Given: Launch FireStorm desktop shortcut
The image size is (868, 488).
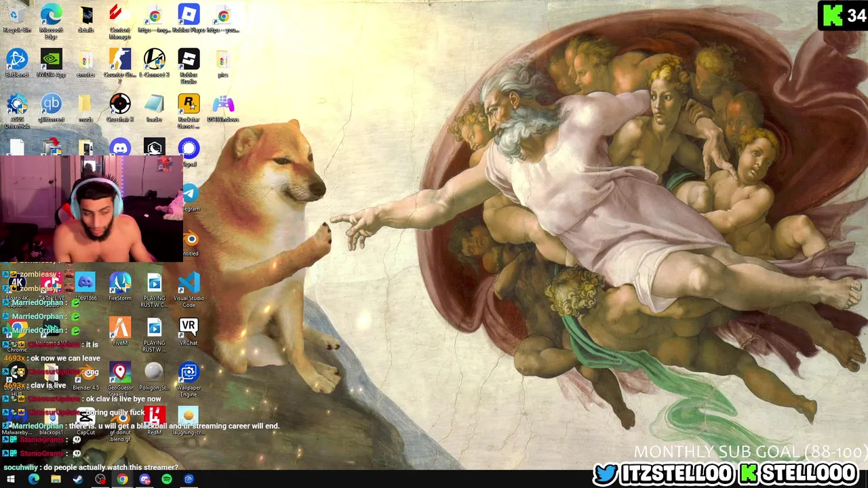Looking at the screenshot, I should click(x=120, y=287).
